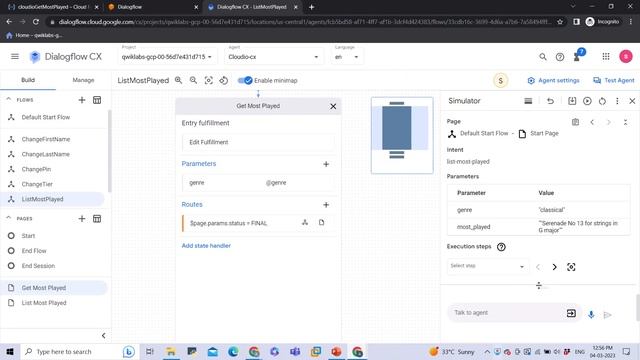
Task: Click the zoom out magnifier icon
Action: pyautogui.click(x=193, y=80)
